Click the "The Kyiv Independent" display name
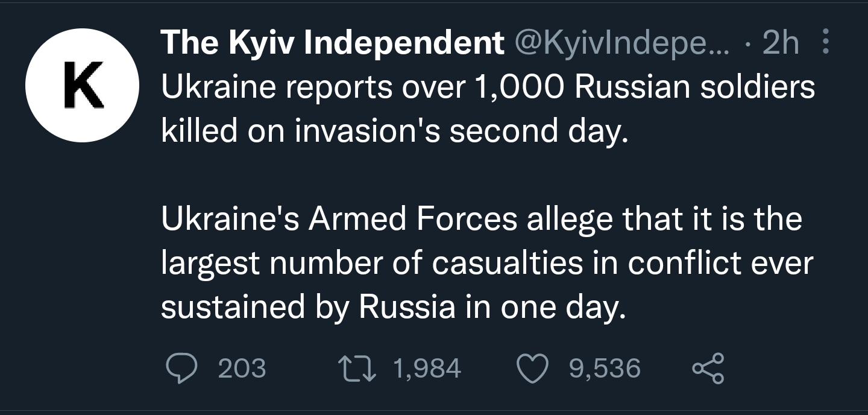This screenshot has height=415, width=868. [x=332, y=43]
